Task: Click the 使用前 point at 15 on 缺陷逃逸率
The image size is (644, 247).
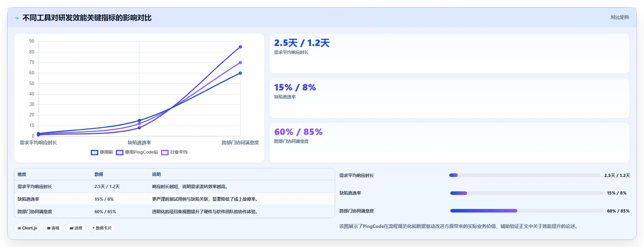Action: coord(139,120)
